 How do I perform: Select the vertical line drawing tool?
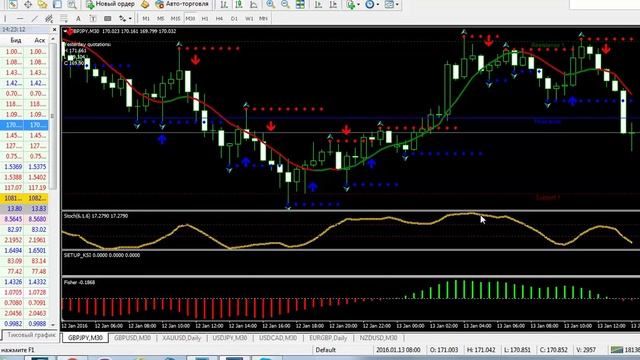5,18
